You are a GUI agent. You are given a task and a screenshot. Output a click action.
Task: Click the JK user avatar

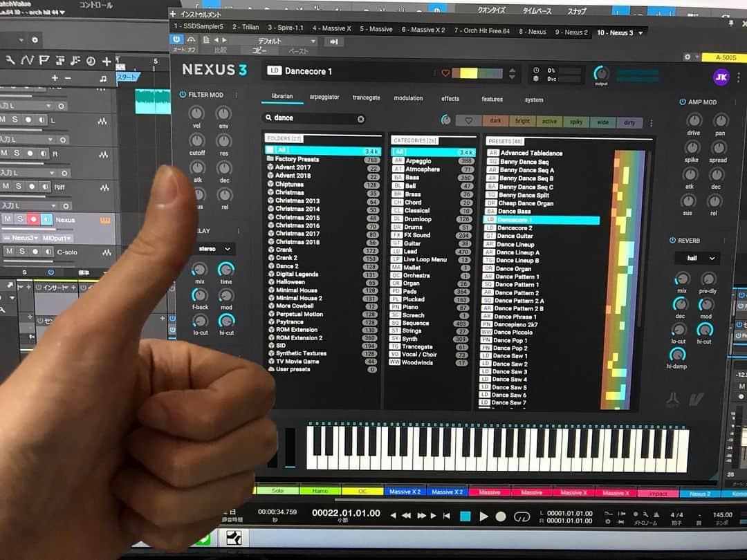click(721, 77)
